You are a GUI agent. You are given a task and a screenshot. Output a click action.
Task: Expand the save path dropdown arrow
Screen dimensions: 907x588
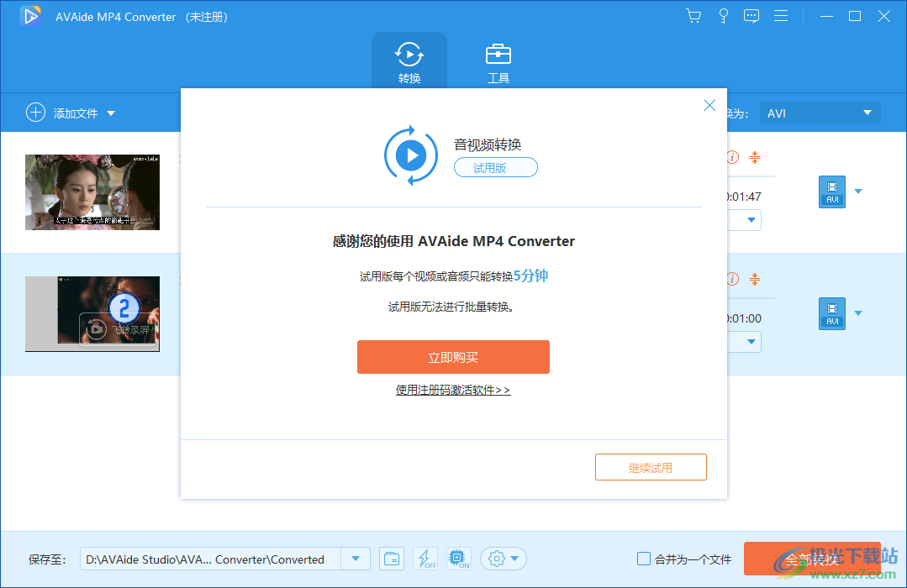[356, 559]
